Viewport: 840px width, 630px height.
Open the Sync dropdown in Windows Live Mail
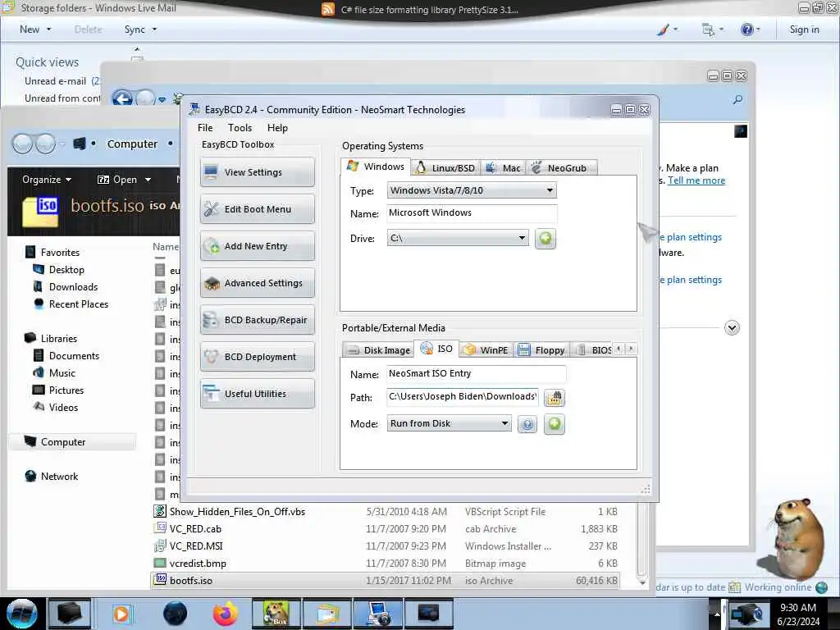[x=140, y=30]
